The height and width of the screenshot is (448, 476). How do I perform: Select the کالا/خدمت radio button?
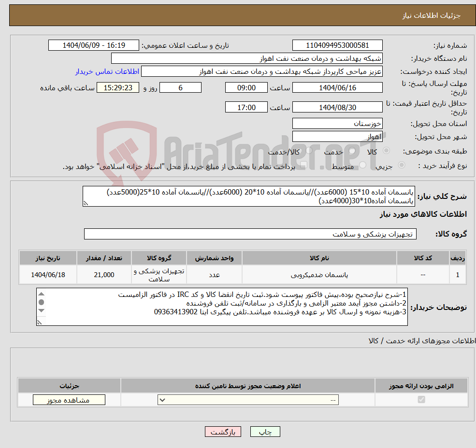tap(309, 151)
